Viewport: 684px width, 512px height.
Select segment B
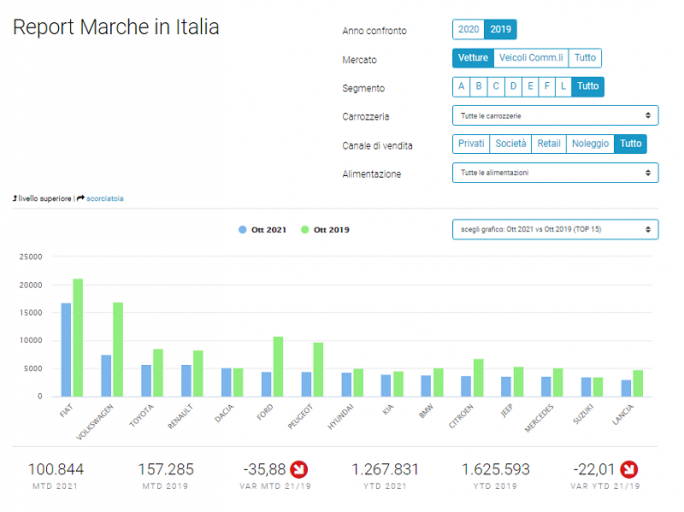[x=479, y=86]
